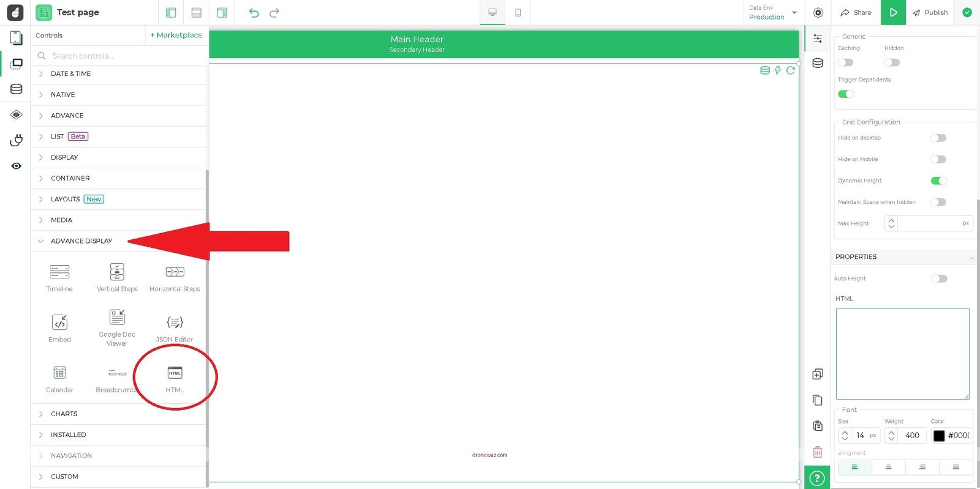Open the black font color swatch

pos(939,436)
